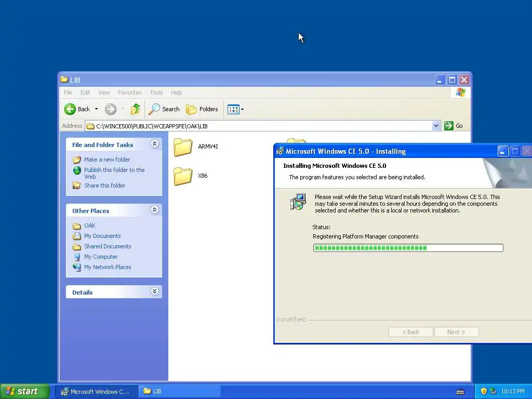Click the Go button next to address bar
The height and width of the screenshot is (399, 532).
coord(454,126)
